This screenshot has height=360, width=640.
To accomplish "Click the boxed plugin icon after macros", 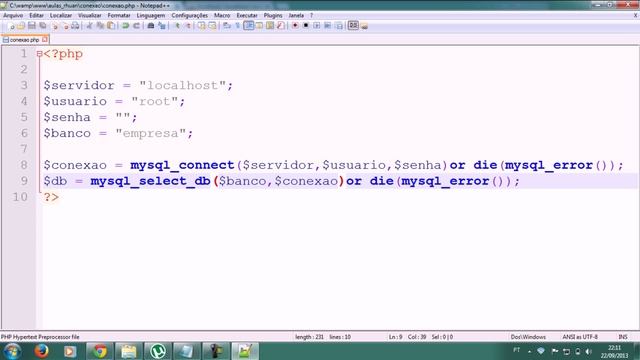I will pyautogui.click(x=353, y=25).
